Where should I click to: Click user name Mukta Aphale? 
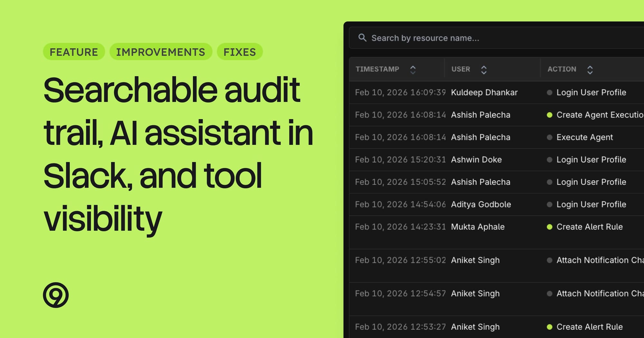(x=478, y=227)
